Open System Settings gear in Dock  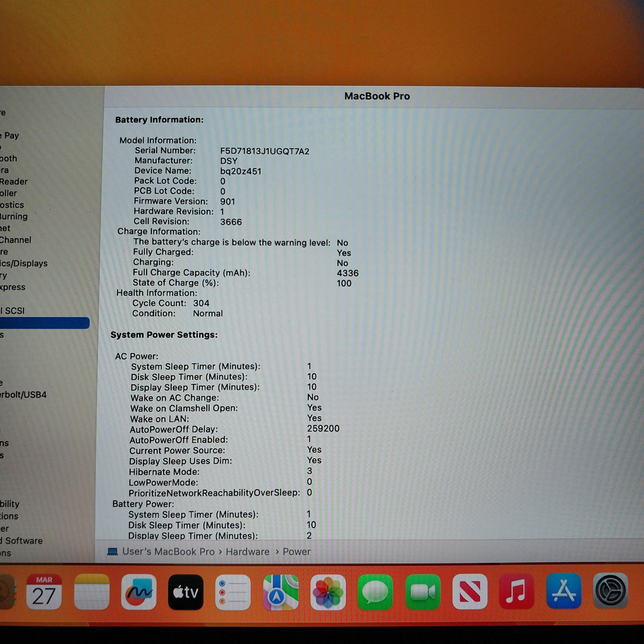tap(611, 590)
